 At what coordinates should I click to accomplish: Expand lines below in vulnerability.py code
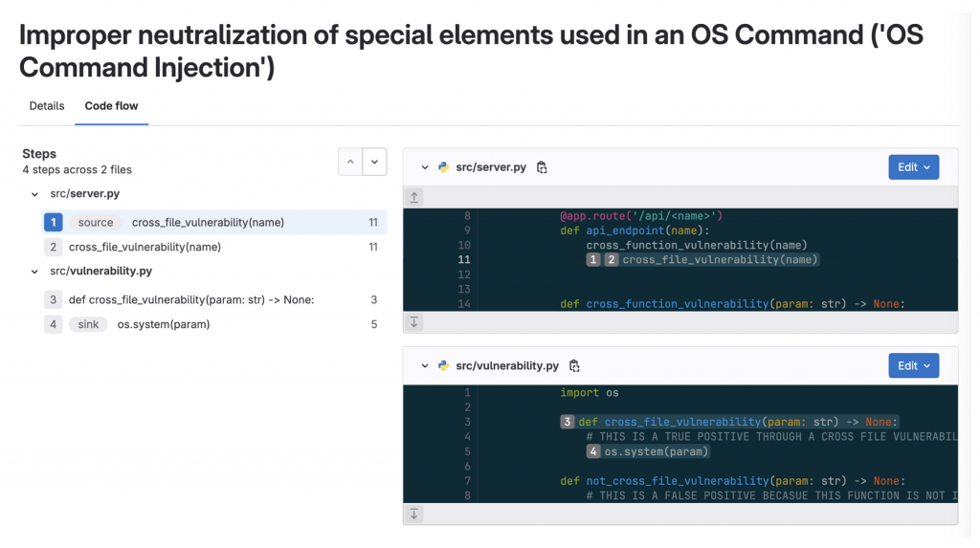coord(414,514)
